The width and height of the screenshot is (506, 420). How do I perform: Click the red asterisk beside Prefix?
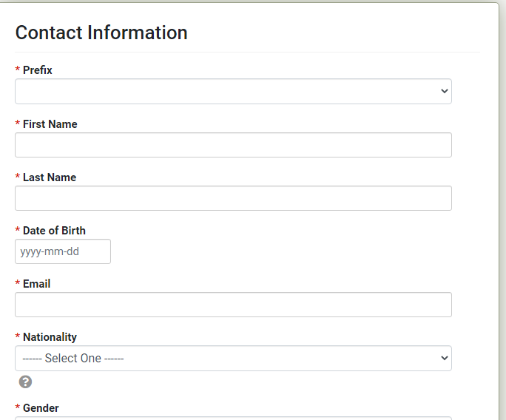[x=18, y=70]
